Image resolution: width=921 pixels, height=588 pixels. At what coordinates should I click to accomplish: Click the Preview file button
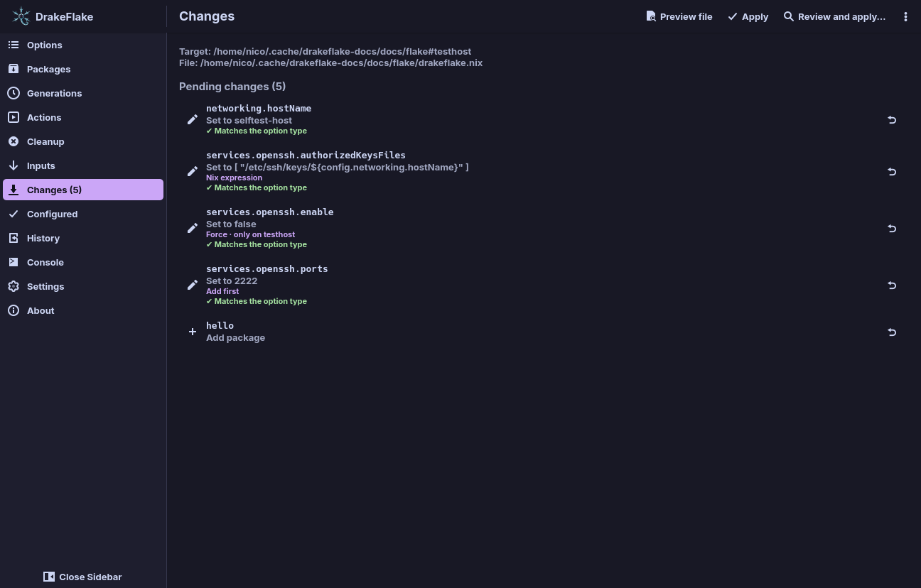[679, 16]
